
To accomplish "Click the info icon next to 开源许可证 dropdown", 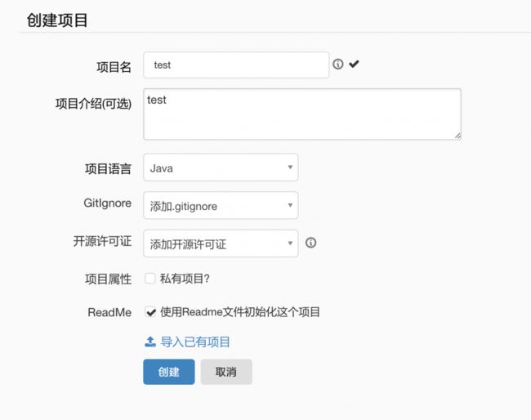I will pyautogui.click(x=310, y=243).
